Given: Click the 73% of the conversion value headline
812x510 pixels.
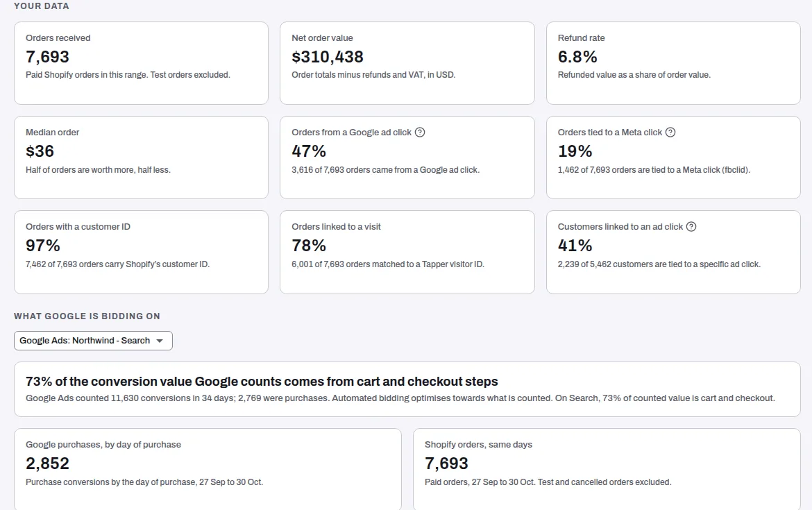Looking at the screenshot, I should [262, 381].
